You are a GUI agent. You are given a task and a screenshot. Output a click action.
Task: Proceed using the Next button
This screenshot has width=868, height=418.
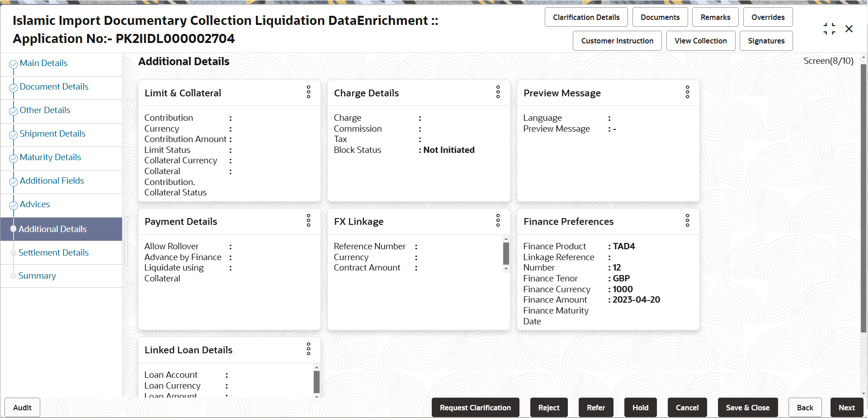tap(847, 407)
